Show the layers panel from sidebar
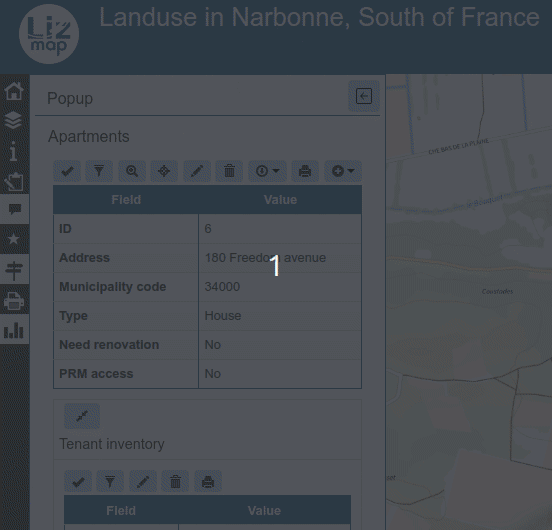 pyautogui.click(x=14, y=120)
